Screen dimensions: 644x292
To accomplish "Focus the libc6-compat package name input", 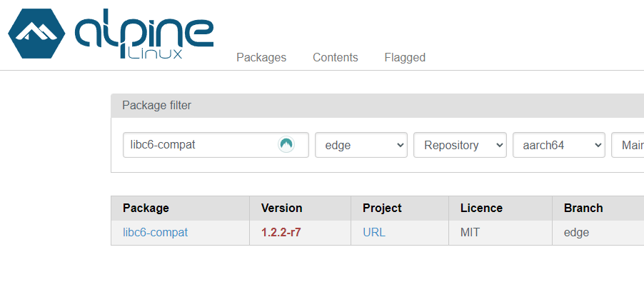I will click(x=200, y=145).
